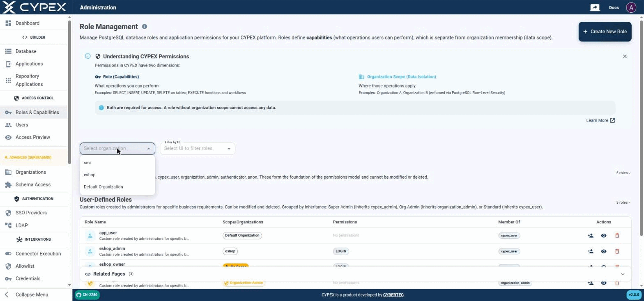Add user to app_user role
Screen dimensions: 644x301
[590, 236]
